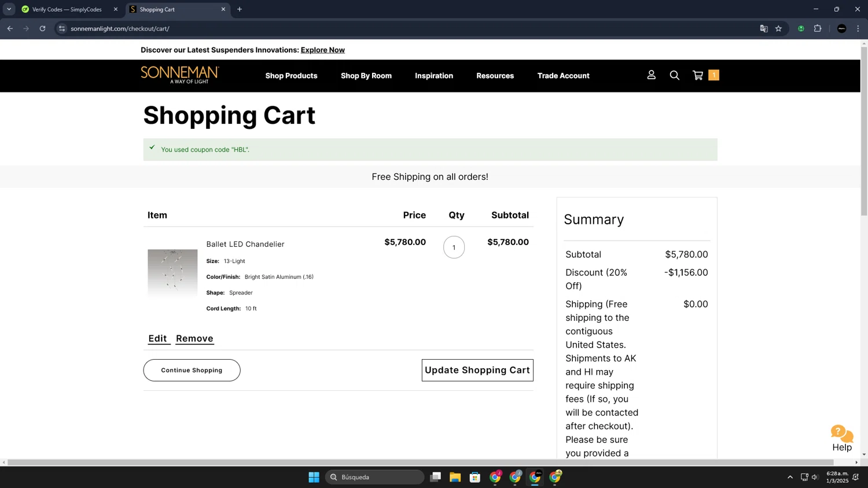This screenshot has width=868, height=488.
Task: Switch to Verify Codes — SimplyCodes tab
Action: pos(68,9)
